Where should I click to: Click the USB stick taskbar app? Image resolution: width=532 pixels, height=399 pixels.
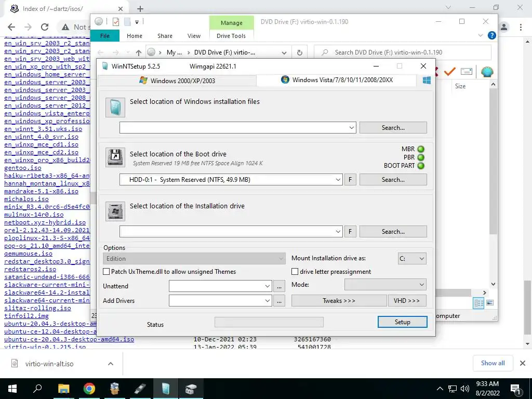140,389
